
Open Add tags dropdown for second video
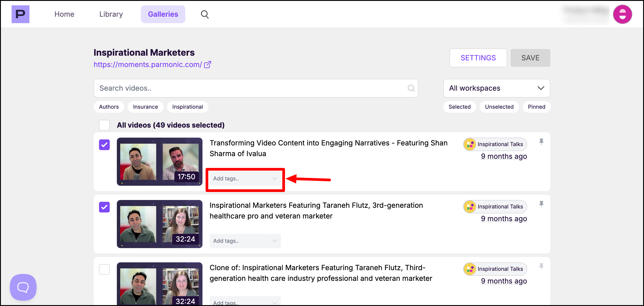[245, 241]
